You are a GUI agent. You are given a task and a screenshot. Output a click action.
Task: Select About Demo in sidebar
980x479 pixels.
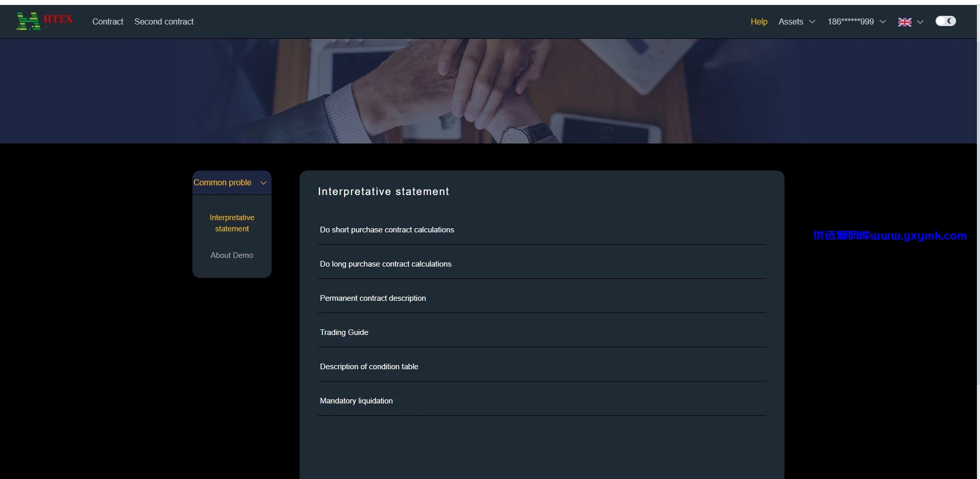(232, 255)
